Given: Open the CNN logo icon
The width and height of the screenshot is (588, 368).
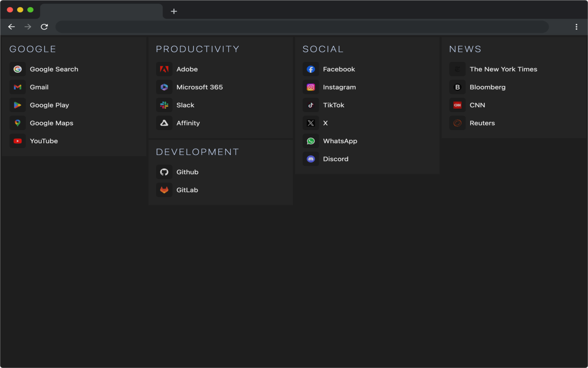Looking at the screenshot, I should [x=457, y=105].
